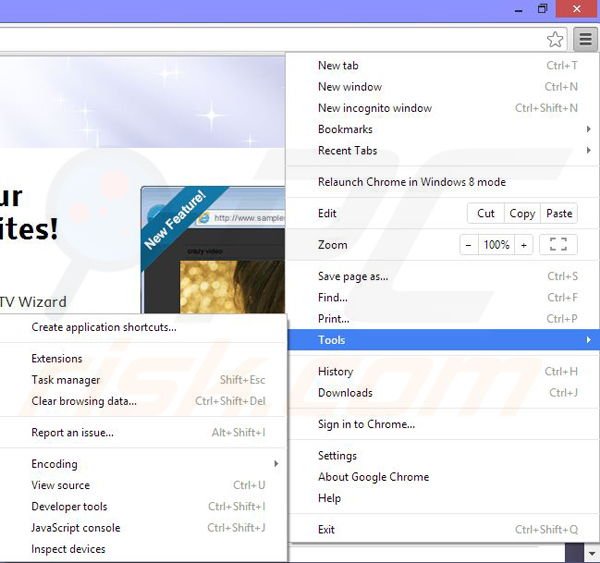Open Downloads from the menu
Viewport: 600px width, 563px height.
click(442, 393)
